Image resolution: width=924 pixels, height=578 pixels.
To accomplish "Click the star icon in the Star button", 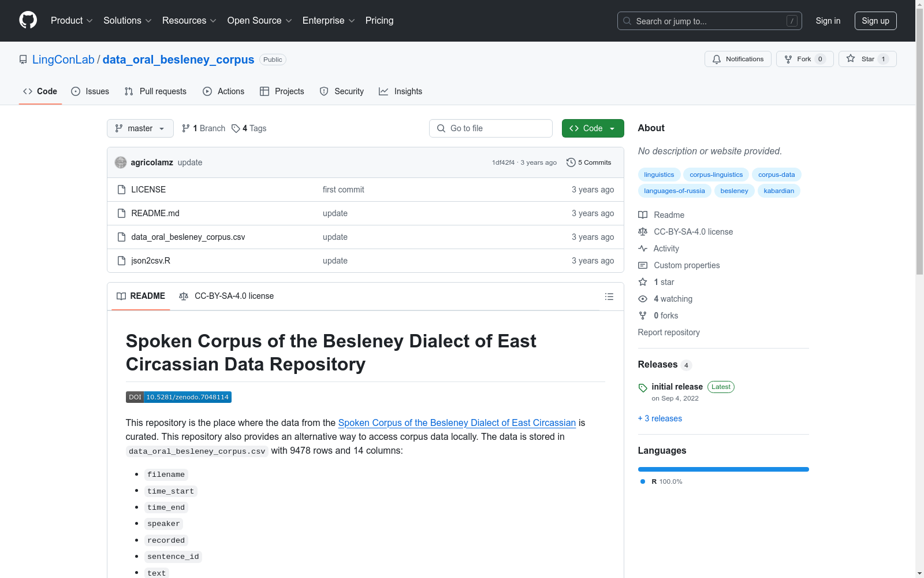I will (x=851, y=58).
